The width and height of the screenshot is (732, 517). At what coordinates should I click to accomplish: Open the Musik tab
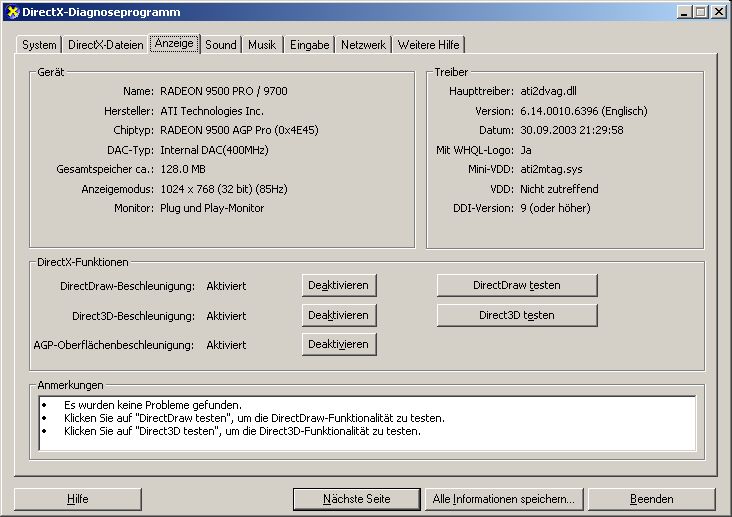tap(262, 45)
